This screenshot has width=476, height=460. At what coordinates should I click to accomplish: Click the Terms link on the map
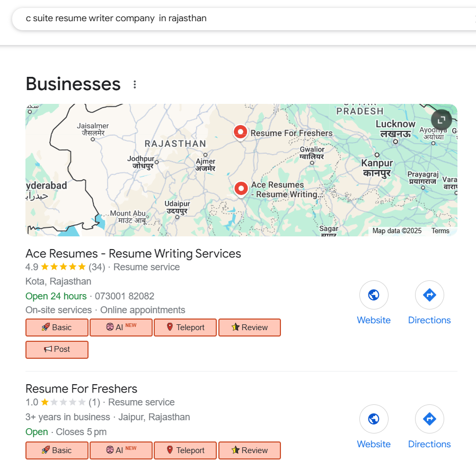[440, 231]
